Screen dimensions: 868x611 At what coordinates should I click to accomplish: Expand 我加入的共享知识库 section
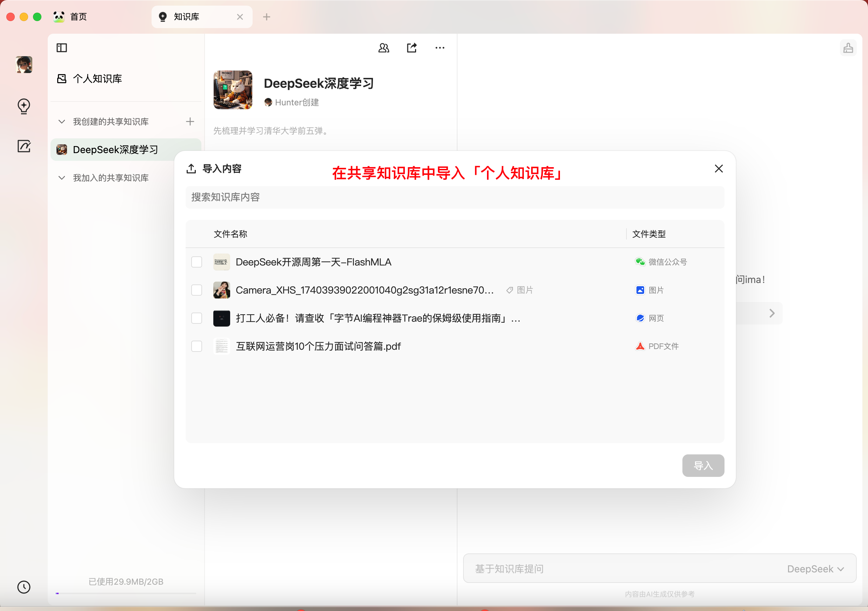[62, 178]
